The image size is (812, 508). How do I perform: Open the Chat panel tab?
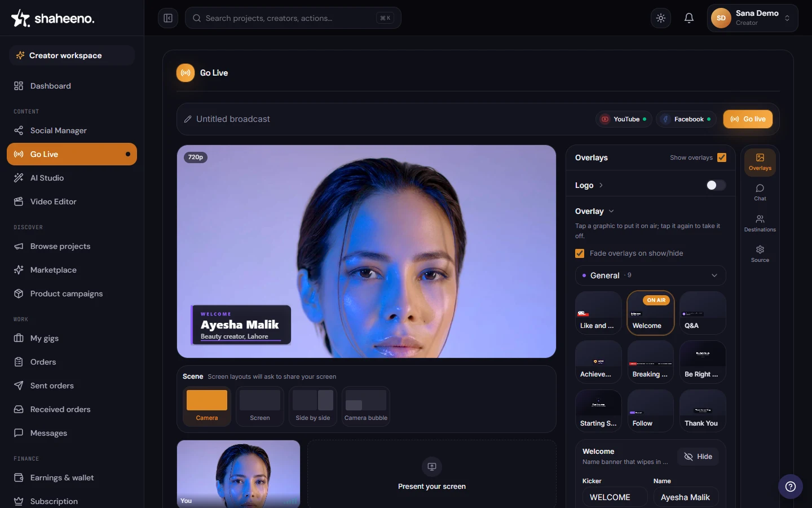[x=760, y=192]
